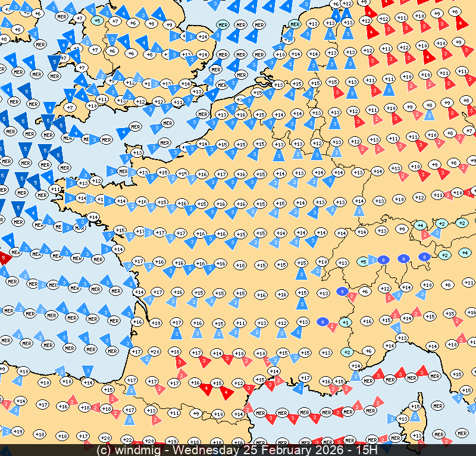Click the dark red 5 wind arrow

pyautogui.click(x=5, y=258)
